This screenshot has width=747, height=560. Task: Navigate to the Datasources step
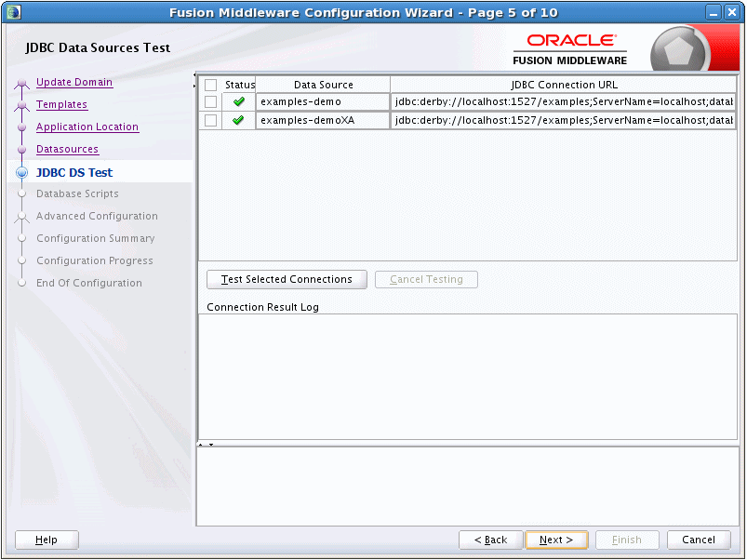click(x=67, y=149)
